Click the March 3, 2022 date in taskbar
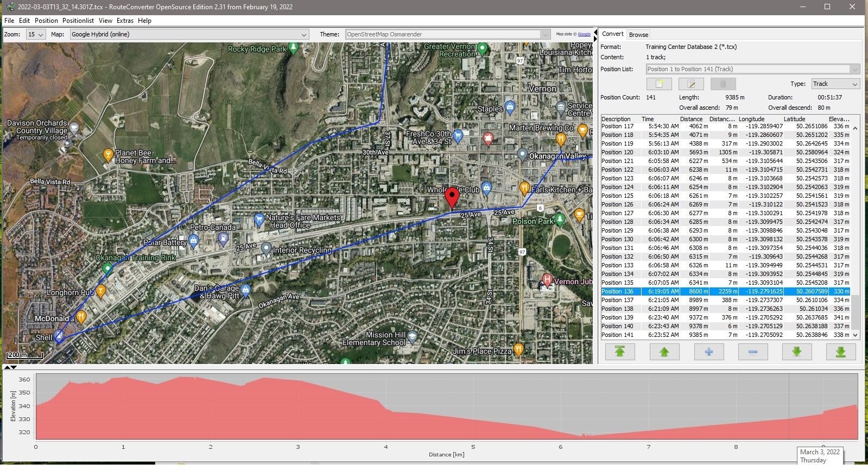The image size is (868, 470). [x=820, y=452]
